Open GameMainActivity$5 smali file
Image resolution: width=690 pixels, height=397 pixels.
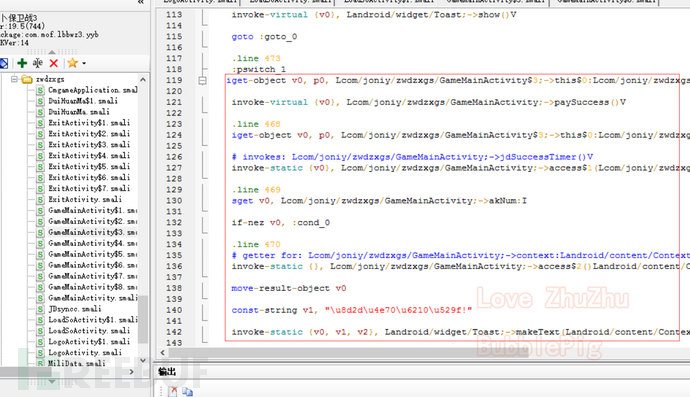[92, 254]
